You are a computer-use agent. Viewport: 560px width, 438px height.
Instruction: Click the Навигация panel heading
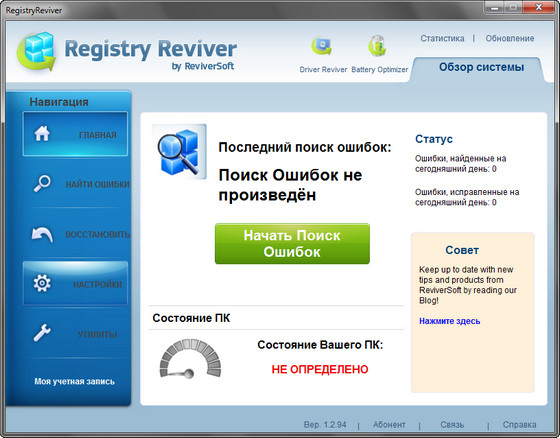point(59,102)
